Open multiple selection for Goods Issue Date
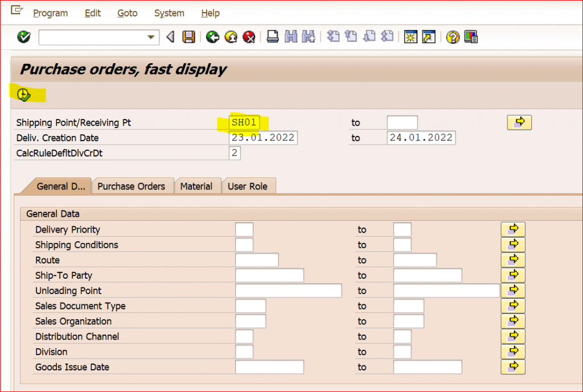583x392 pixels. tap(513, 366)
